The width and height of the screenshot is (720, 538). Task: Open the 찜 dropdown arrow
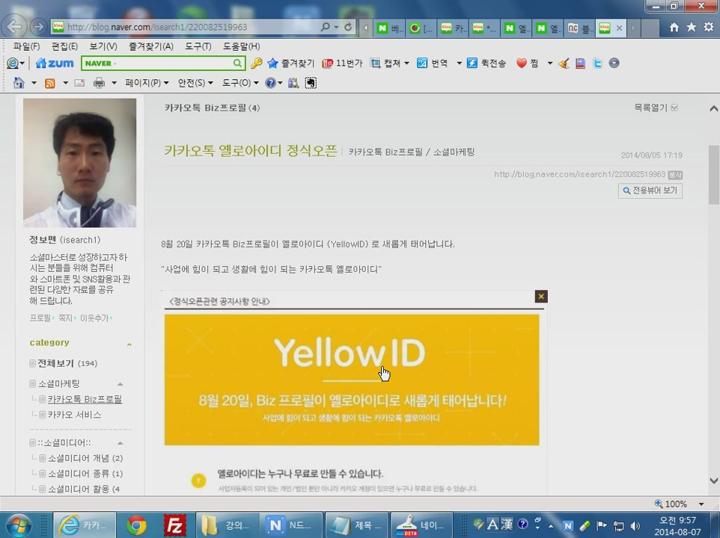(550, 63)
